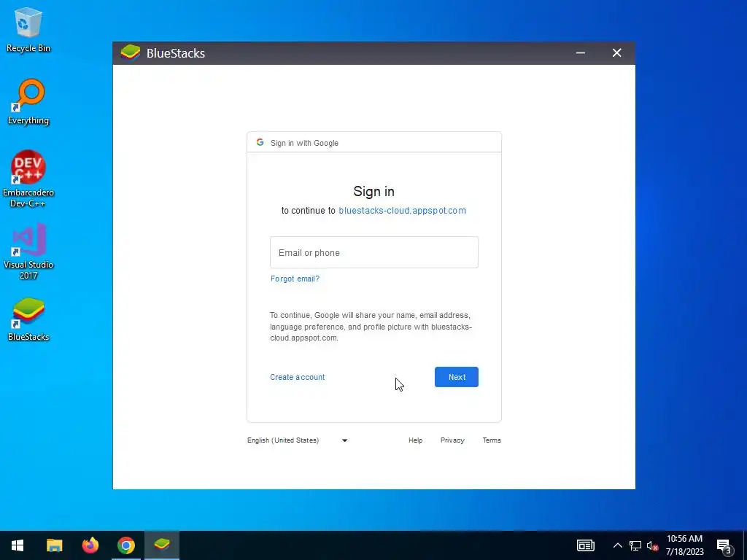Launch Chrome from the taskbar
This screenshot has height=560, width=747.
pos(125,545)
